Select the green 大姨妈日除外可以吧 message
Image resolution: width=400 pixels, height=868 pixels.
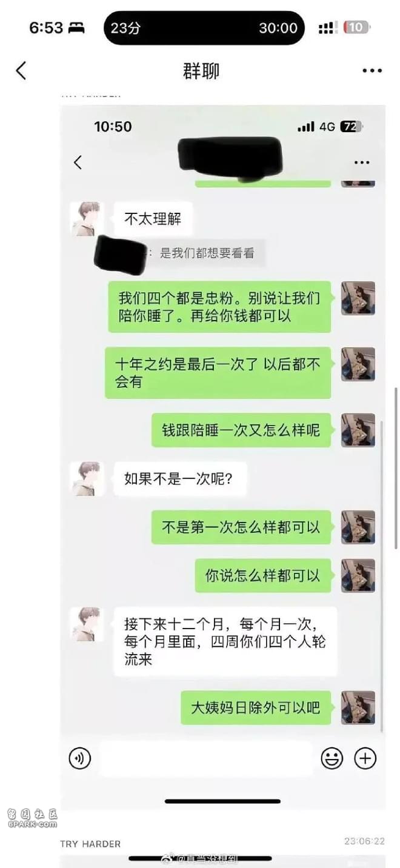(x=256, y=707)
